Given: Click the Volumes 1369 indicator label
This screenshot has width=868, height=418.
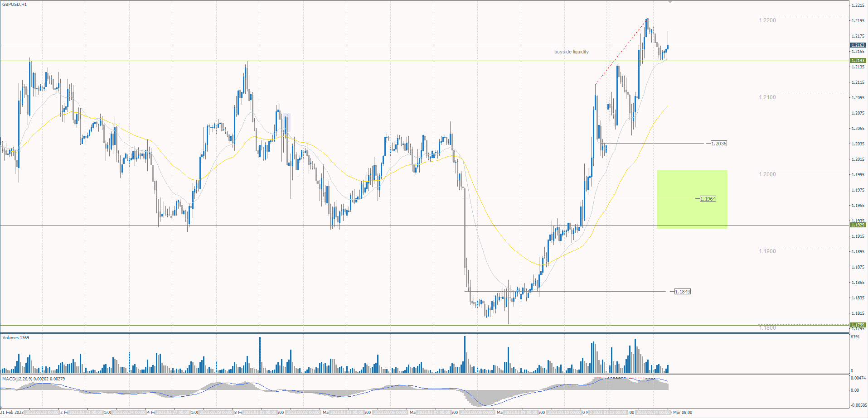Looking at the screenshot, I should pos(16,338).
